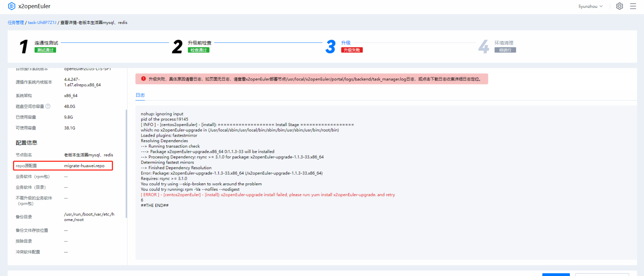Click the disk capacity help question icon
Screen dimensions: 644x276
click(48, 106)
